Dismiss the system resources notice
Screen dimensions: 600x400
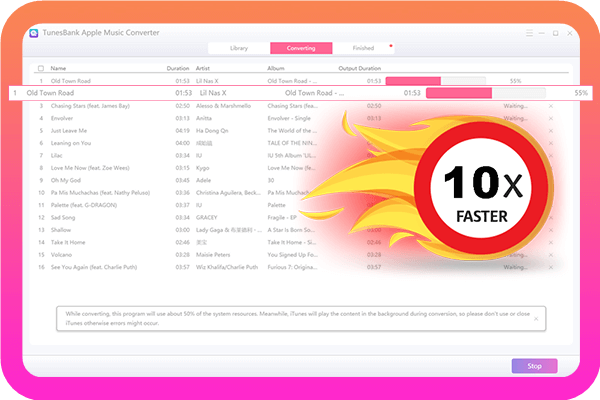pos(536,318)
